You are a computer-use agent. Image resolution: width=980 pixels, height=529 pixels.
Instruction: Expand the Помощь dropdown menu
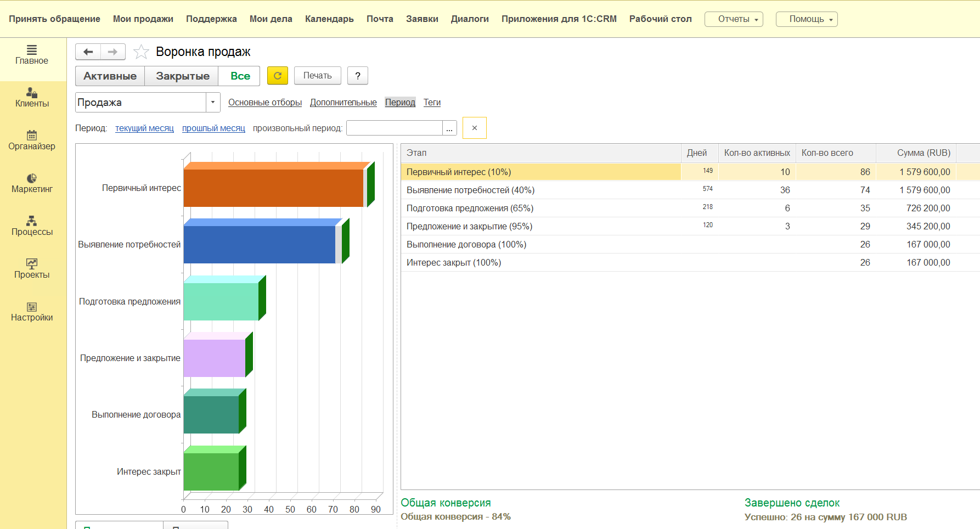tap(807, 19)
